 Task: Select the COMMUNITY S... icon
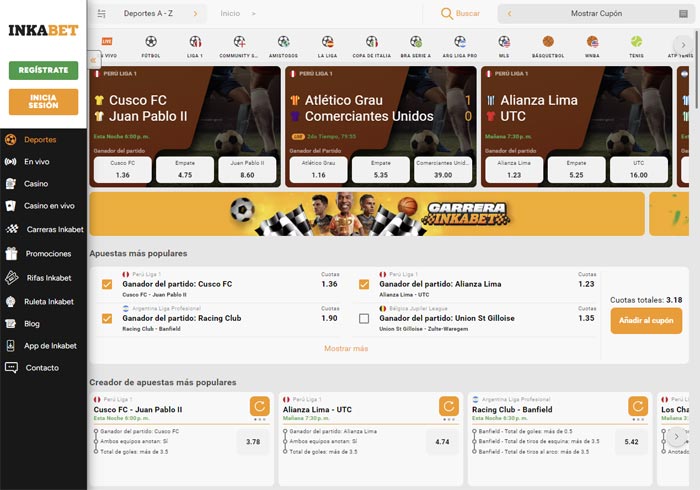[x=239, y=42]
